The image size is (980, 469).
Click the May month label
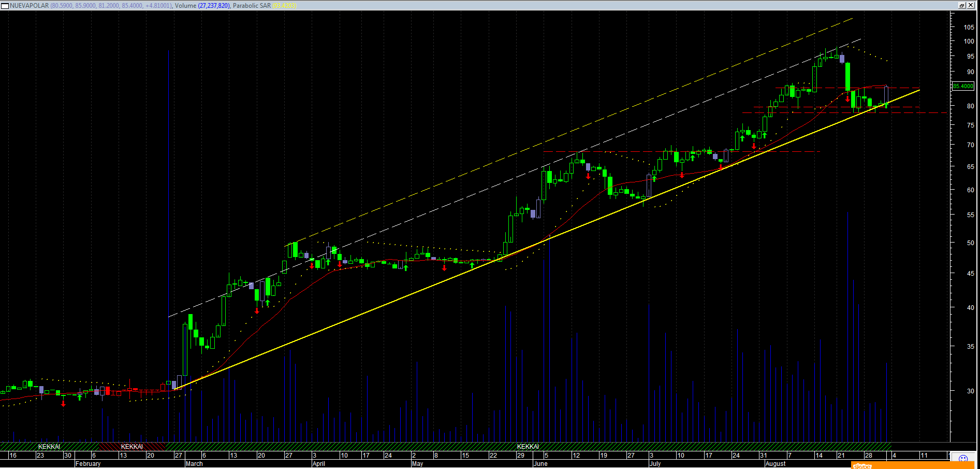tap(418, 464)
